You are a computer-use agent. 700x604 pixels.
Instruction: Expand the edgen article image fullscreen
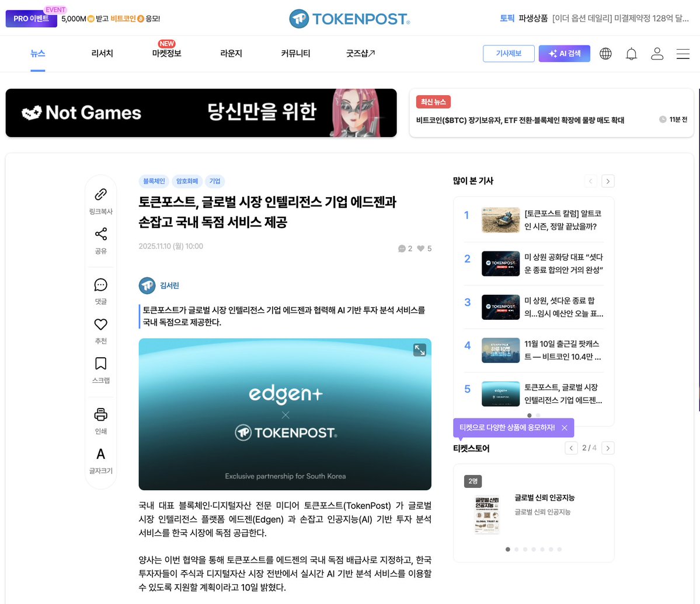click(x=420, y=350)
